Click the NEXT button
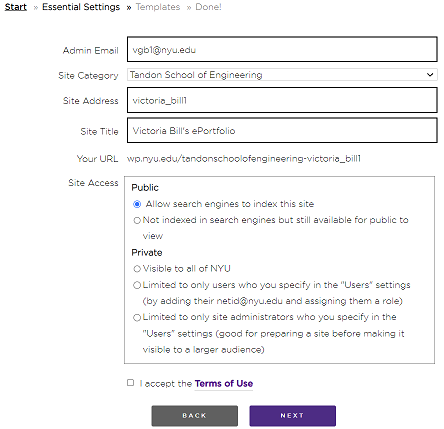The image size is (444, 429). 292,416
